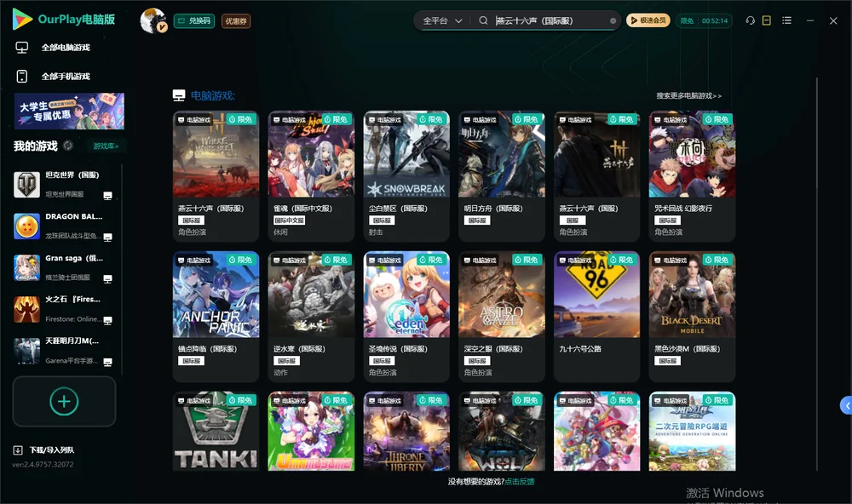This screenshot has height=504, width=852.
Task: Add a new game with plus button
Action: [x=64, y=401]
